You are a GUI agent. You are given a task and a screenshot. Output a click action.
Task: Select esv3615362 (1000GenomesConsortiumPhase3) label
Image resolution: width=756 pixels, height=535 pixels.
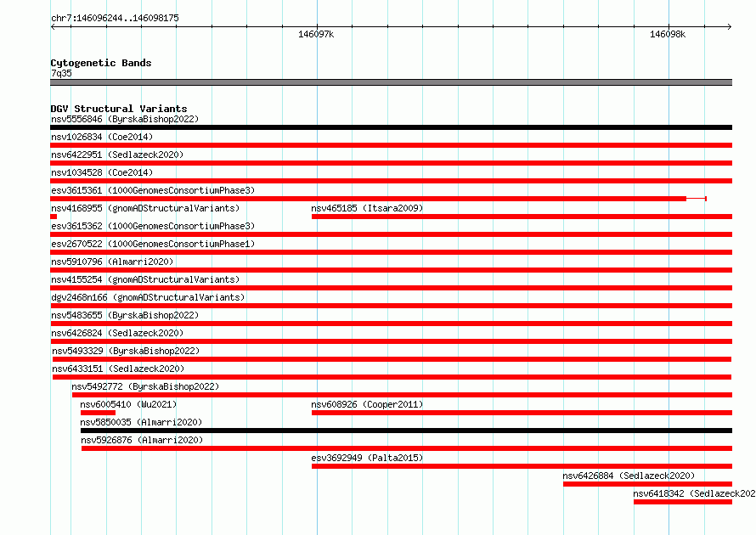tap(153, 226)
